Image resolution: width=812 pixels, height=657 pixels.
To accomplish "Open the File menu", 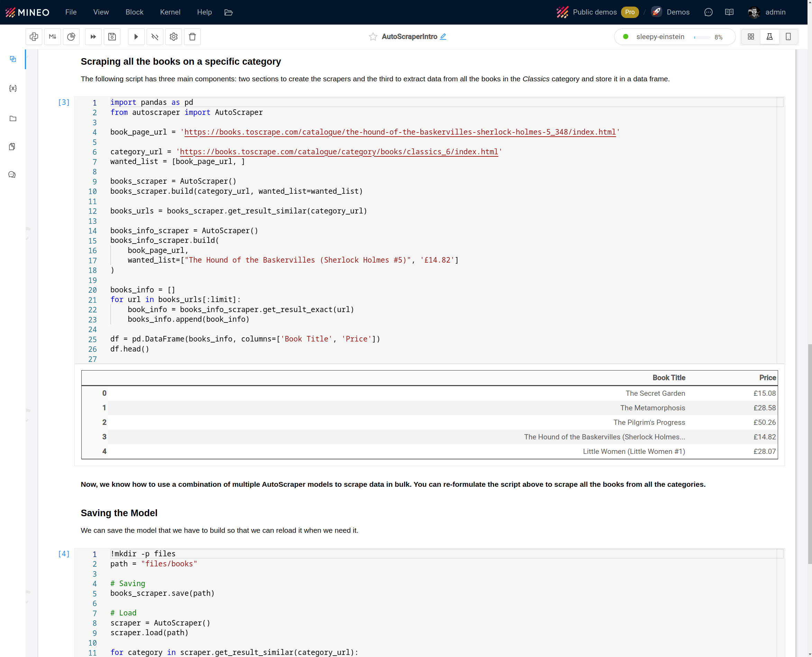I will [x=71, y=12].
